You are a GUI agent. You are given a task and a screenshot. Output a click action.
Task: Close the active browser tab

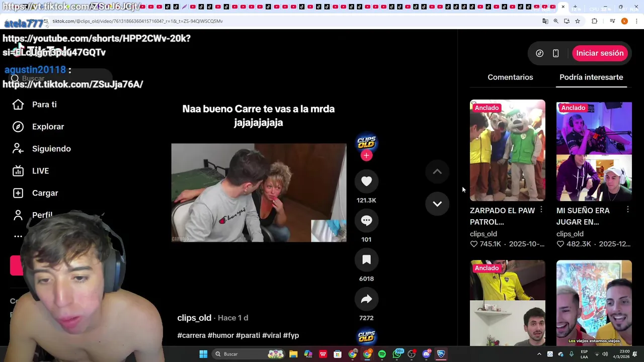coord(563,7)
